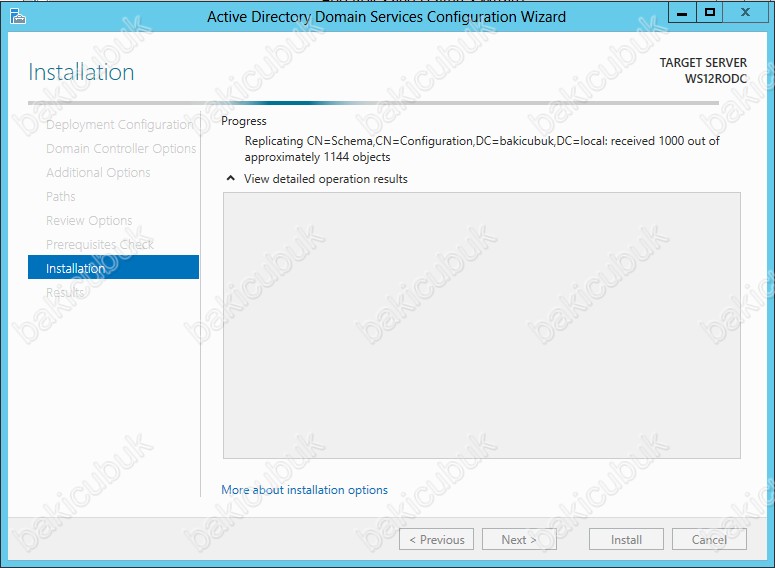
Task: Select Review Options step
Action: pos(89,220)
